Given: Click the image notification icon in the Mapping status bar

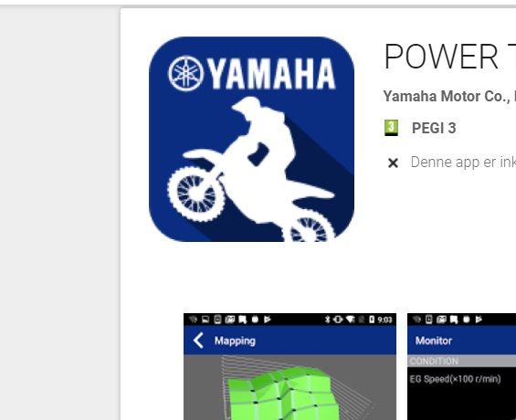Looking at the screenshot, I should (205, 320).
